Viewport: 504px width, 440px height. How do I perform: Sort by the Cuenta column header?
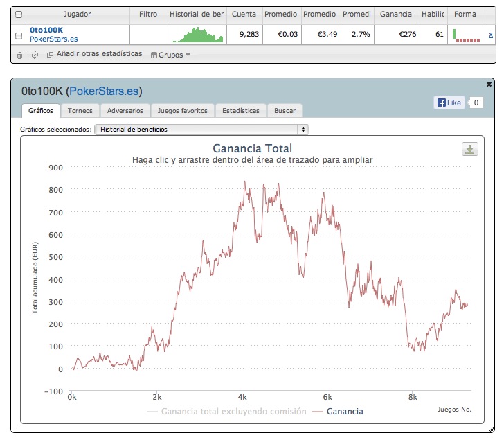[x=244, y=14]
